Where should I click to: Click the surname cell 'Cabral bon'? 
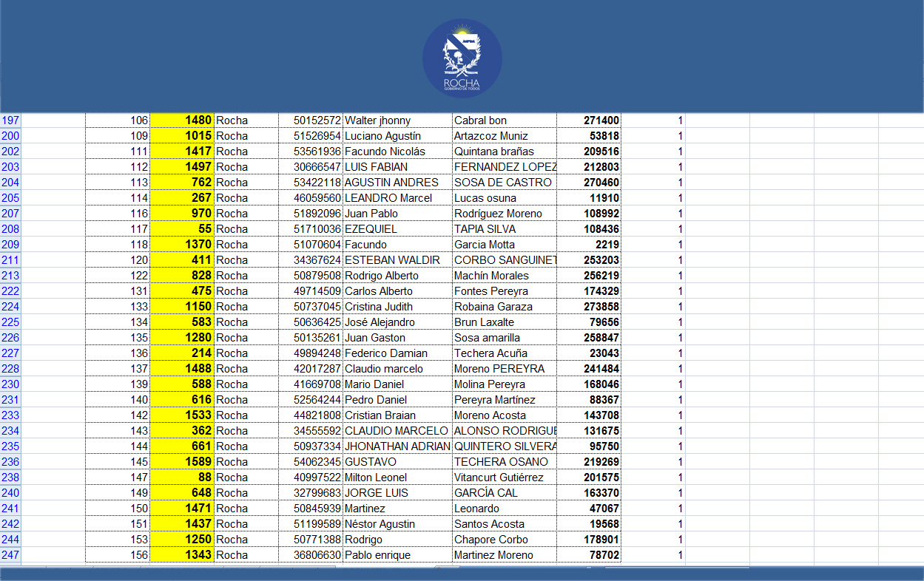pos(505,120)
